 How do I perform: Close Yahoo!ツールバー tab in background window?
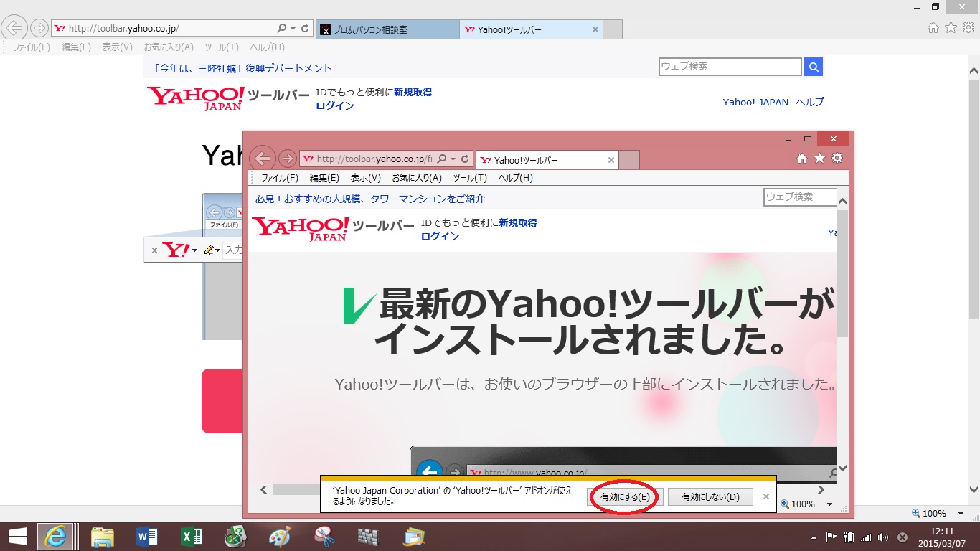point(595,29)
